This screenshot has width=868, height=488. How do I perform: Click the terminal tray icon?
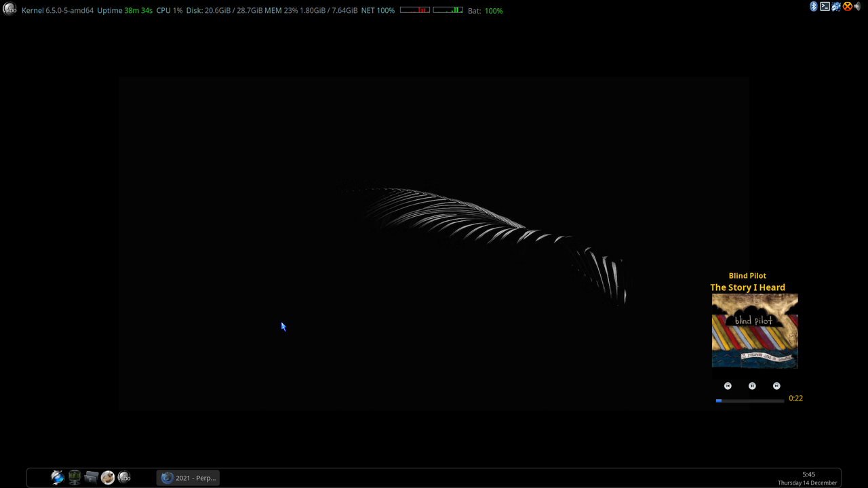pos(825,6)
